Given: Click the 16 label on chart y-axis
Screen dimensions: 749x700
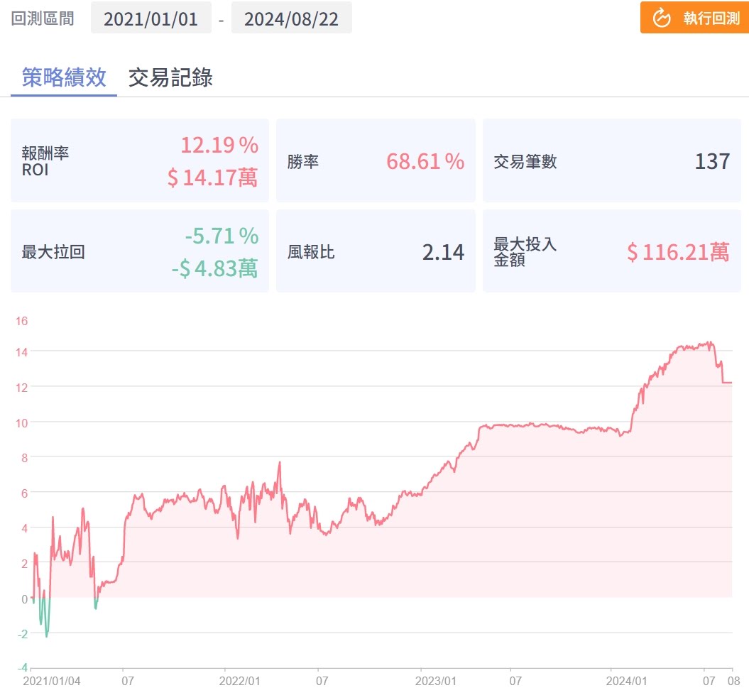Looking at the screenshot, I should (21, 321).
